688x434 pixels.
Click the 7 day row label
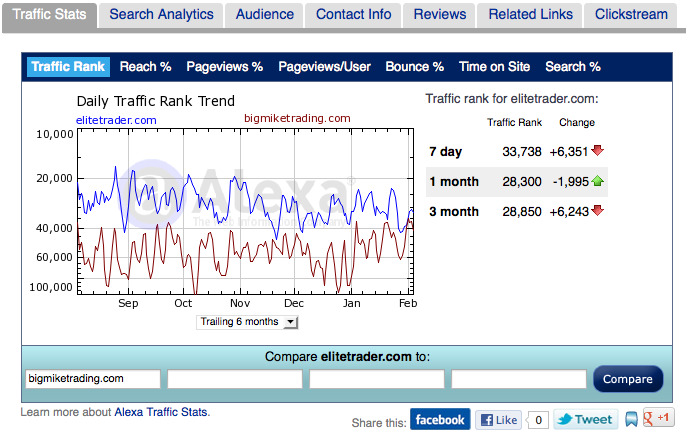(x=445, y=152)
